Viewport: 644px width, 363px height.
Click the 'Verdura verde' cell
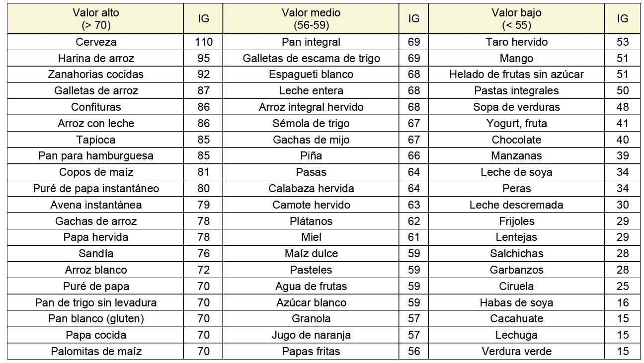coord(516,351)
